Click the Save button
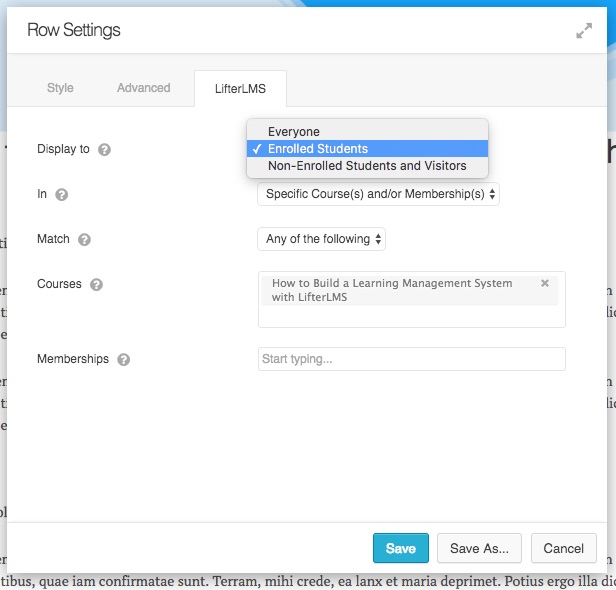The image size is (616, 590). coord(401,548)
